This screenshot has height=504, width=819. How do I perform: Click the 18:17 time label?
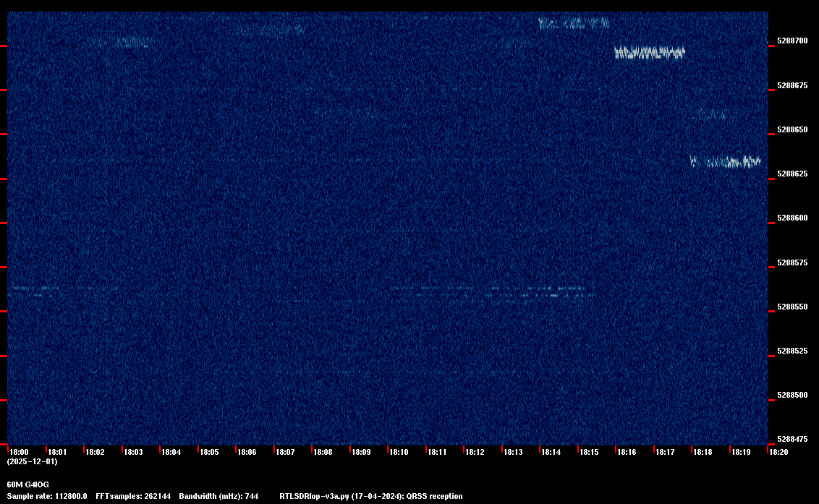tap(665, 452)
